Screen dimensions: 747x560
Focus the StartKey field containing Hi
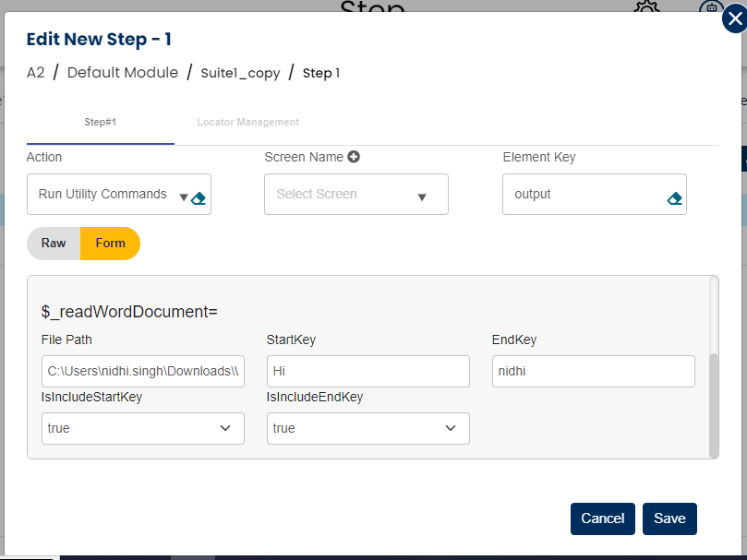coord(367,371)
